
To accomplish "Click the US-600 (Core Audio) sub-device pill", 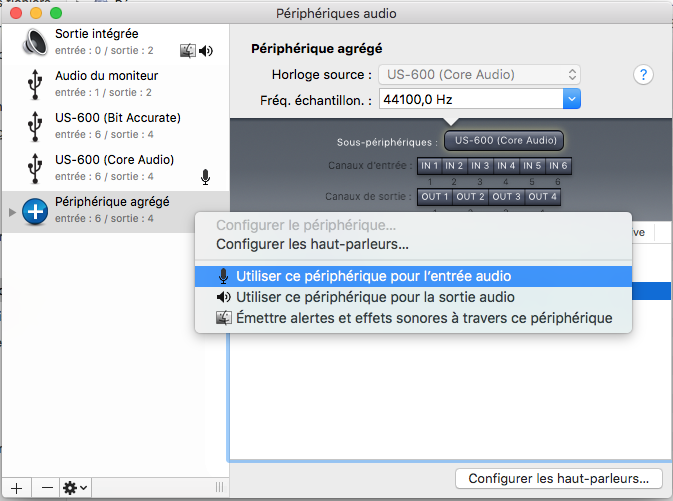I will (x=504, y=141).
